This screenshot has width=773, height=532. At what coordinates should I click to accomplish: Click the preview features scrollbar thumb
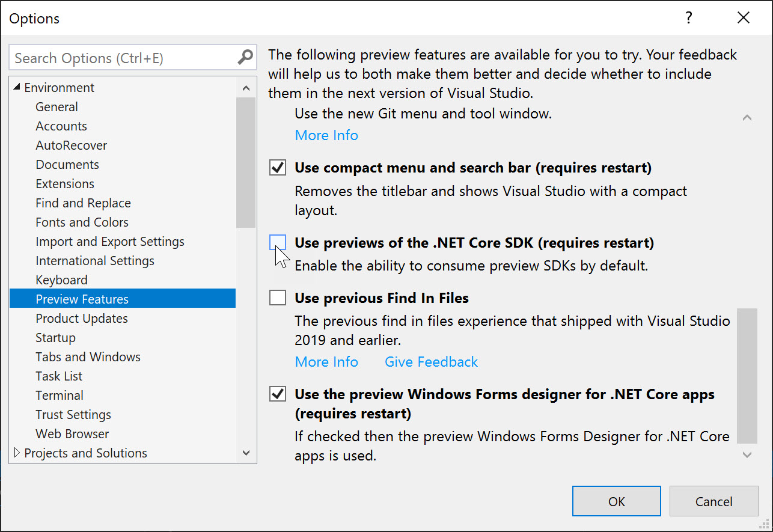[747, 376]
